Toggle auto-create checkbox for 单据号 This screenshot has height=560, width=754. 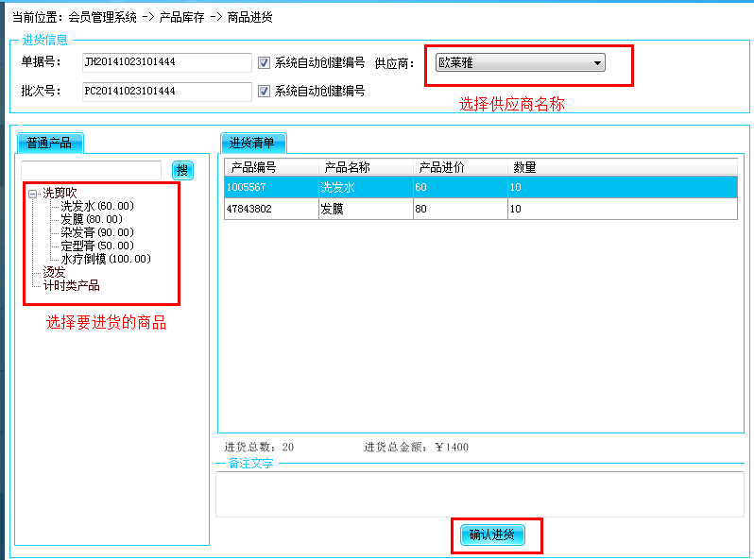264,63
